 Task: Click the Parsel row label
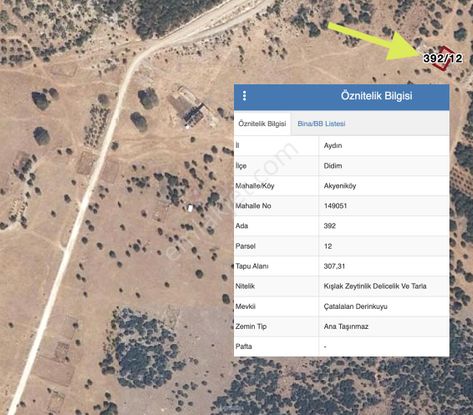(245, 246)
